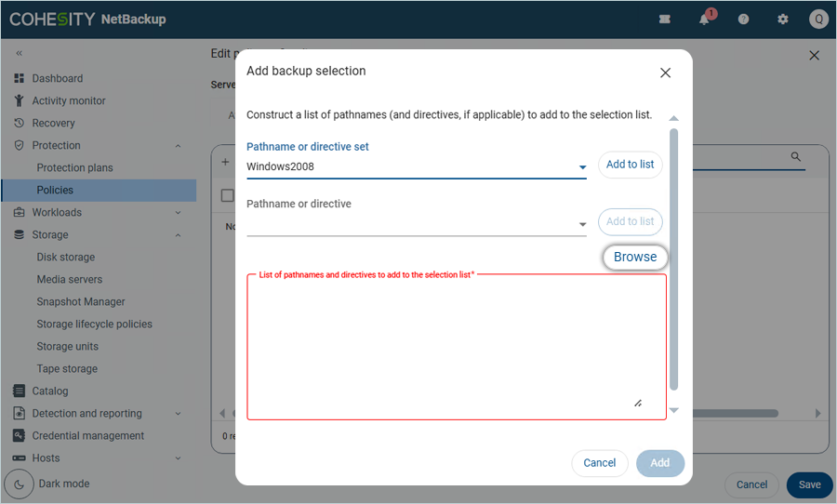Go to Storage lifecycle policies

[94, 324]
